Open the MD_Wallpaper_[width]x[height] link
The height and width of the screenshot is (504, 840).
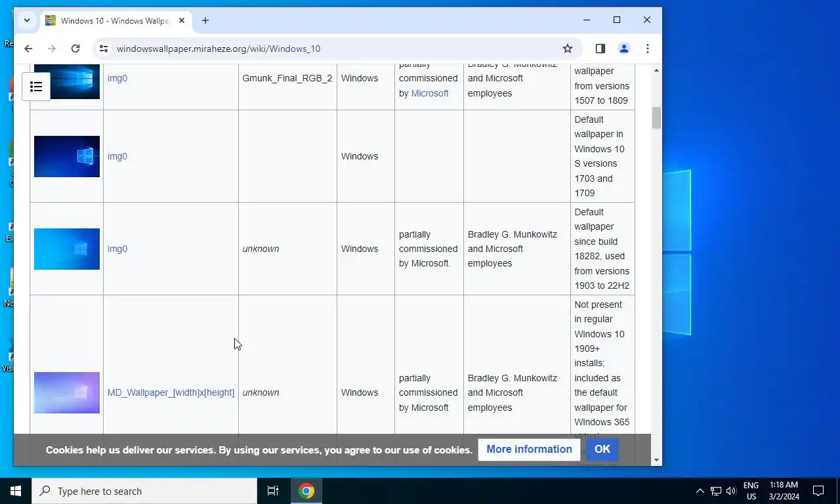171,392
